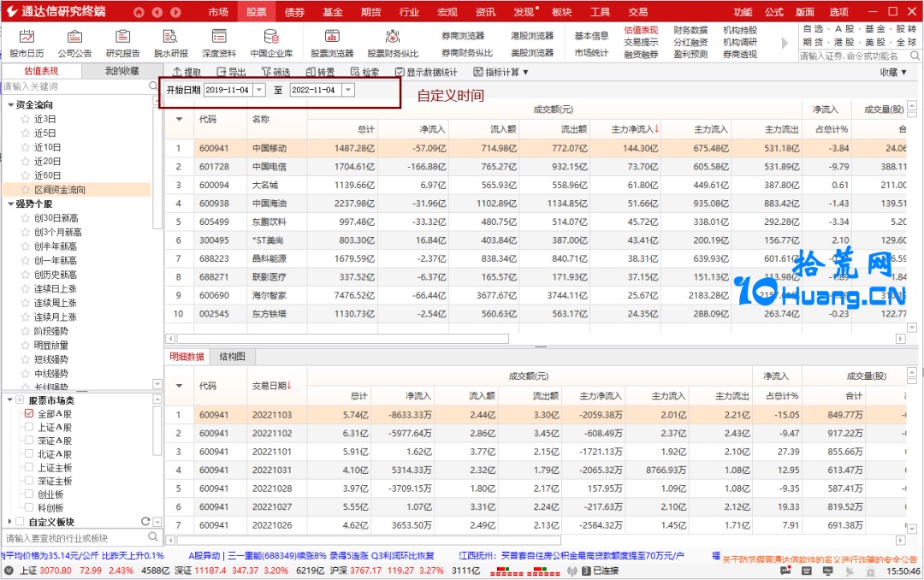Click magnifier in the securities command search box
The height and width of the screenshot is (580, 924).
(915, 56)
